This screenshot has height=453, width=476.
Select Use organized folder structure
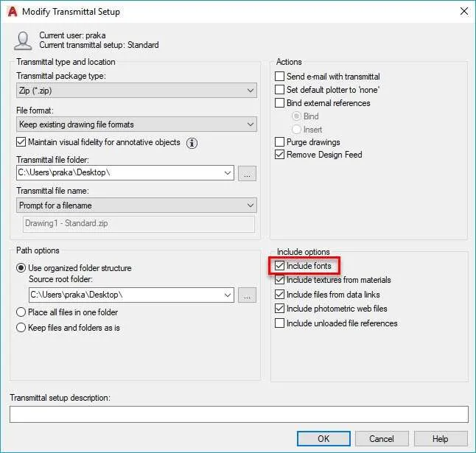pyautogui.click(x=21, y=268)
